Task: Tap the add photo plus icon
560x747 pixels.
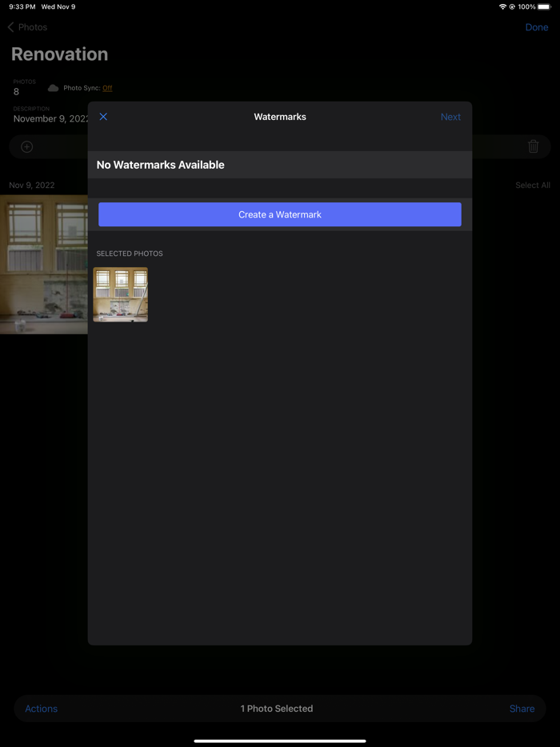Action: tap(27, 146)
